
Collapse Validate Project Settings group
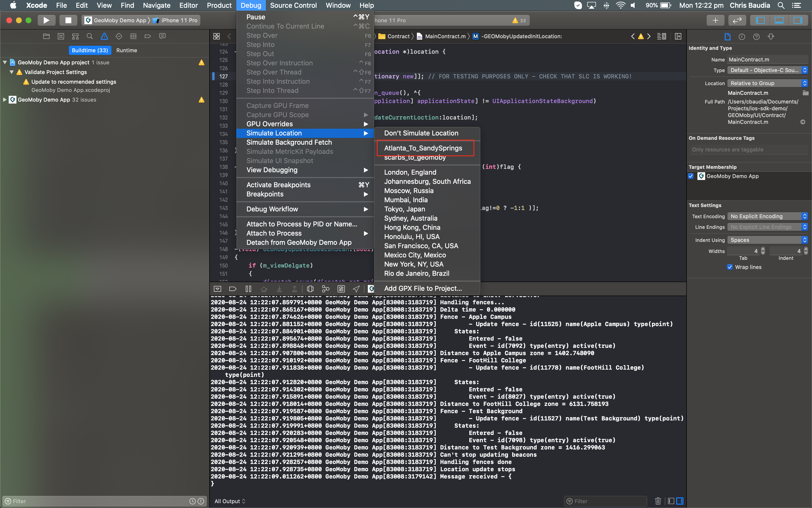(x=12, y=72)
